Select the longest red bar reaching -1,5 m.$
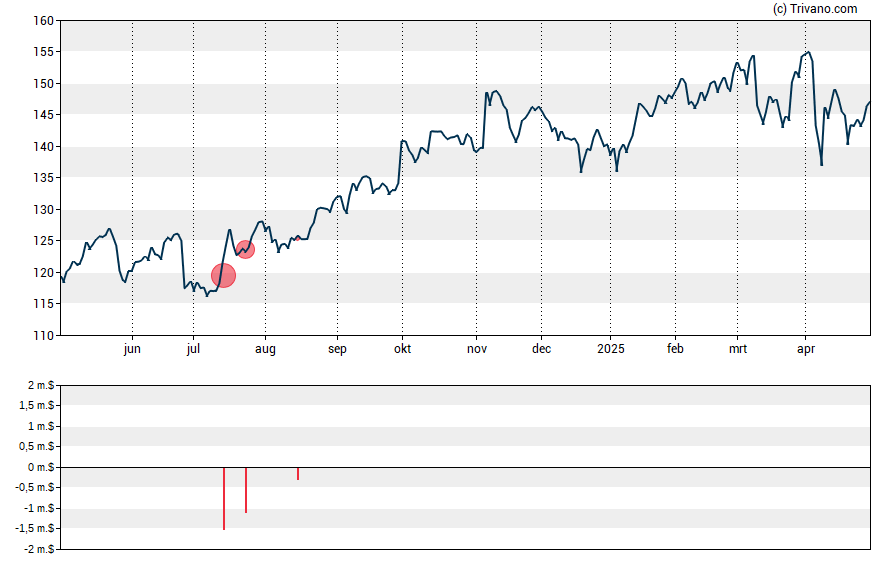The width and height of the screenshot is (888, 565). [224, 499]
